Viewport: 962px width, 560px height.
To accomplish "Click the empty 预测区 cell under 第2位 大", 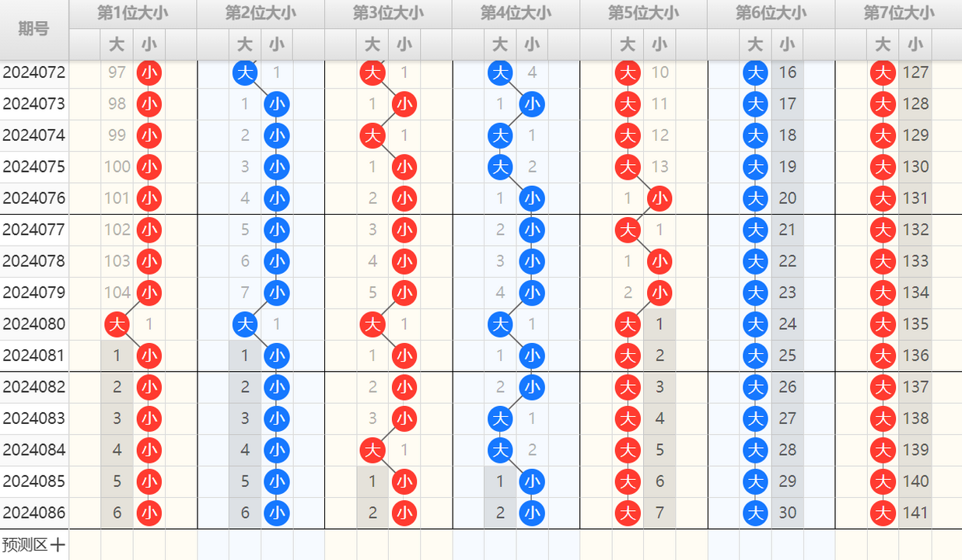I will click(x=245, y=545).
